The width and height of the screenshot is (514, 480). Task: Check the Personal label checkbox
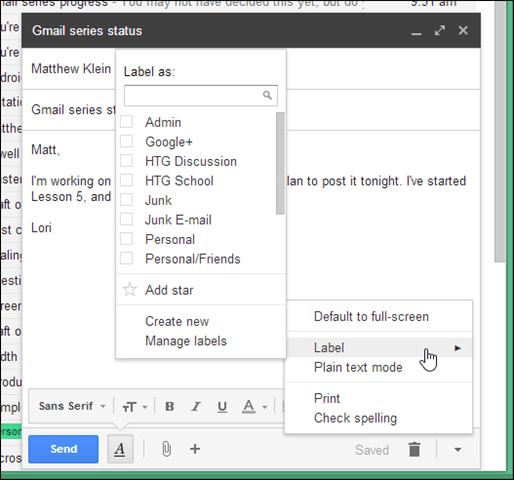[126, 239]
